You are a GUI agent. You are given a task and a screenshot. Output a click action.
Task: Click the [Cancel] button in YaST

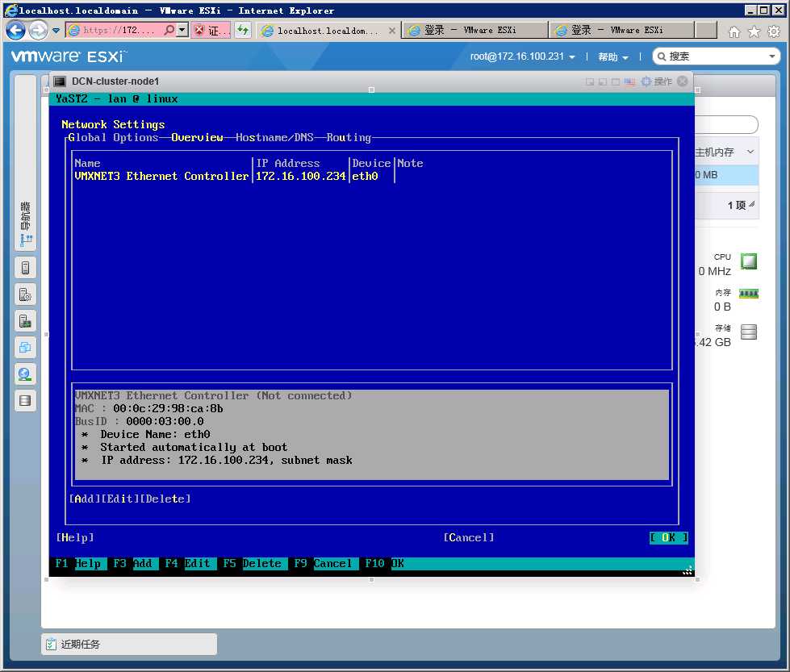click(469, 537)
